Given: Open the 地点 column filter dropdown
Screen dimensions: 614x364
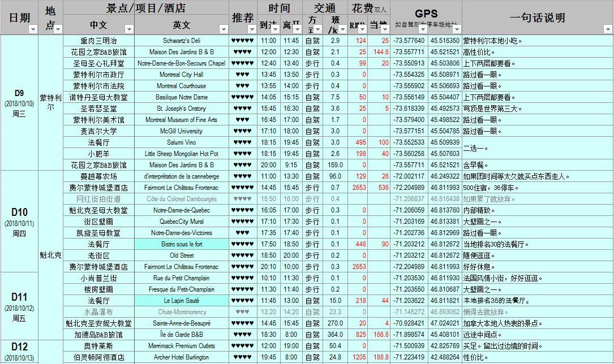Looking at the screenshot, I should pos(58,29).
